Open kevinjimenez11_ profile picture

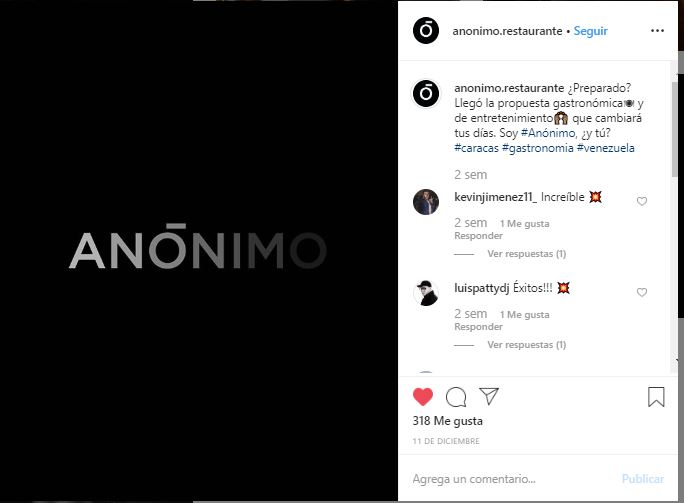click(426, 202)
